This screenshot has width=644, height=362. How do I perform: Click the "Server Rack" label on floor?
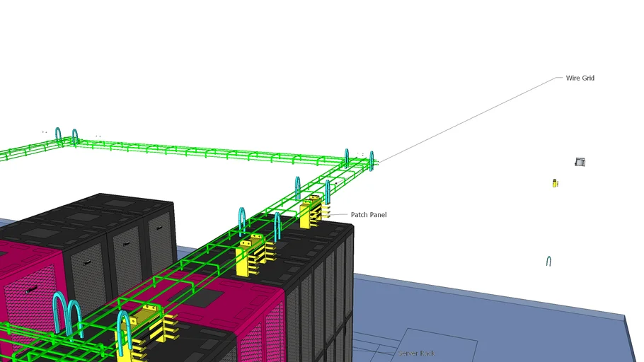click(x=415, y=353)
